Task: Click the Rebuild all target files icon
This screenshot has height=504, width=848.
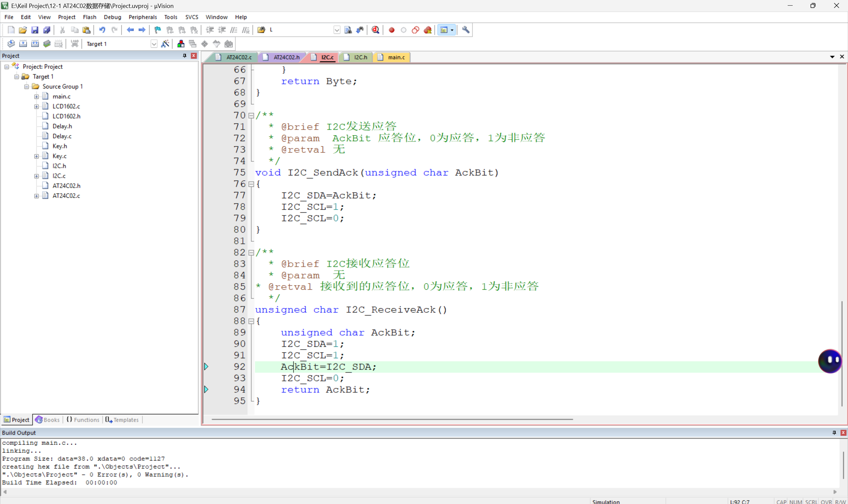Action: click(x=35, y=44)
